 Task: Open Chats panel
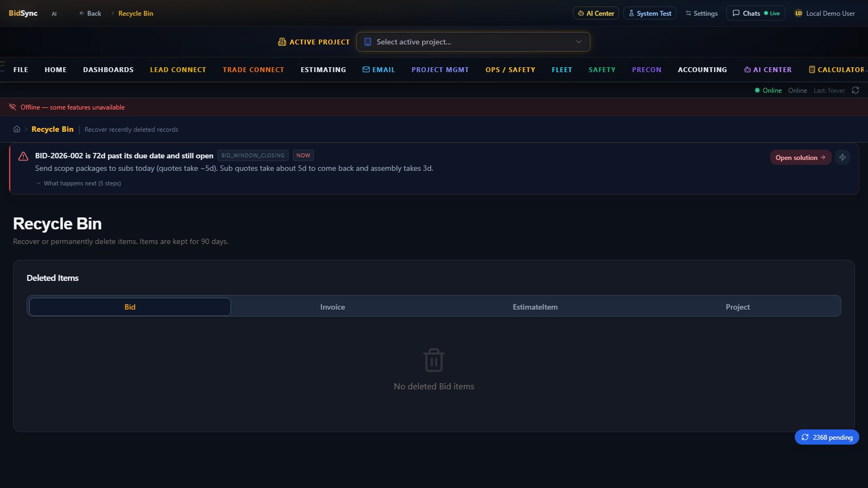[x=756, y=13]
